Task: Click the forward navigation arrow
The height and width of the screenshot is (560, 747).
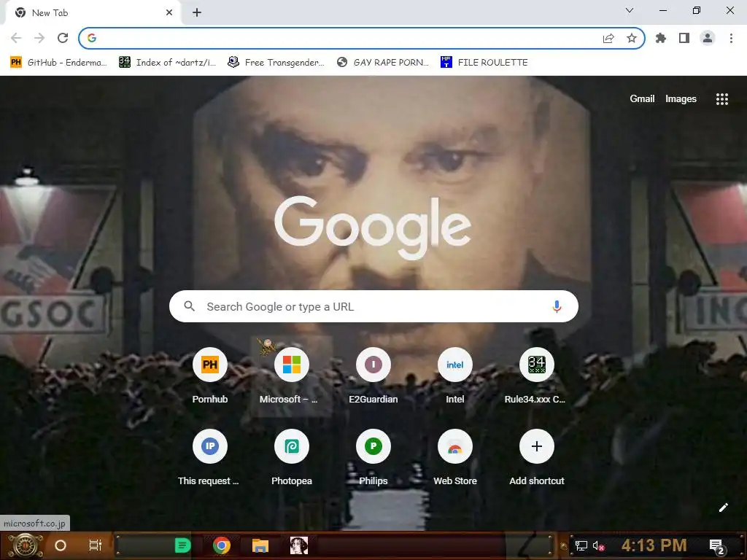Action: coord(39,38)
